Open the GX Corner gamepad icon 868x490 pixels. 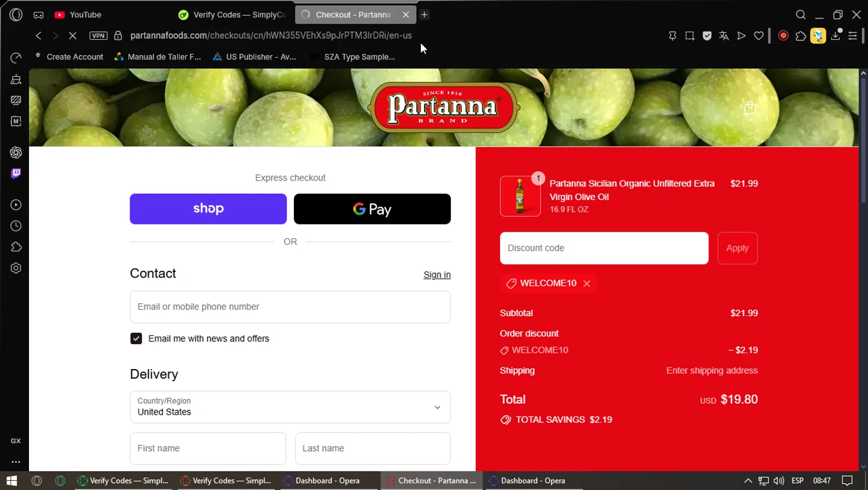[39, 14]
